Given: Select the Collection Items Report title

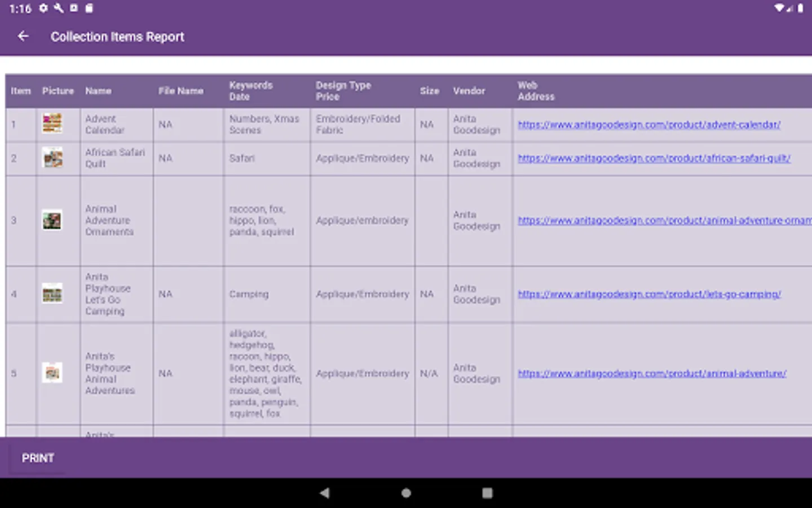Looking at the screenshot, I should tap(117, 37).
